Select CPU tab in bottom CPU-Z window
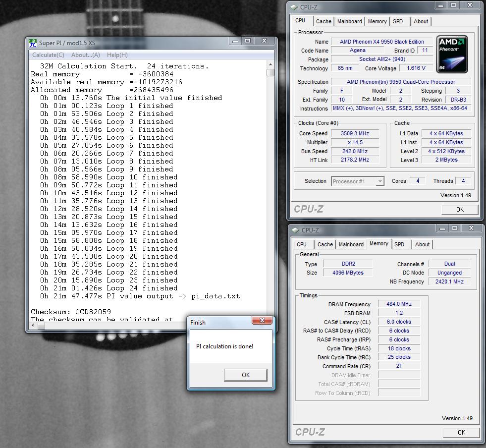Screen dimensions: 486x448 pyautogui.click(x=302, y=244)
